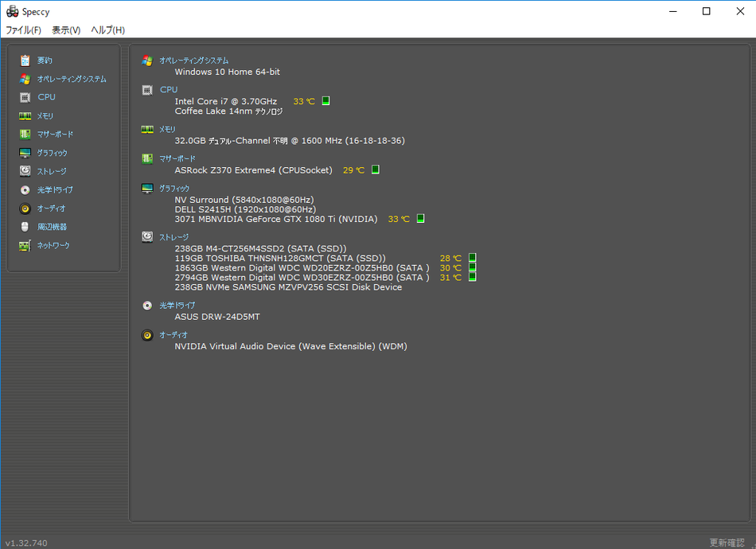Click the 光学ドライブ heading link in summary
This screenshot has height=549, width=756.
(x=177, y=305)
